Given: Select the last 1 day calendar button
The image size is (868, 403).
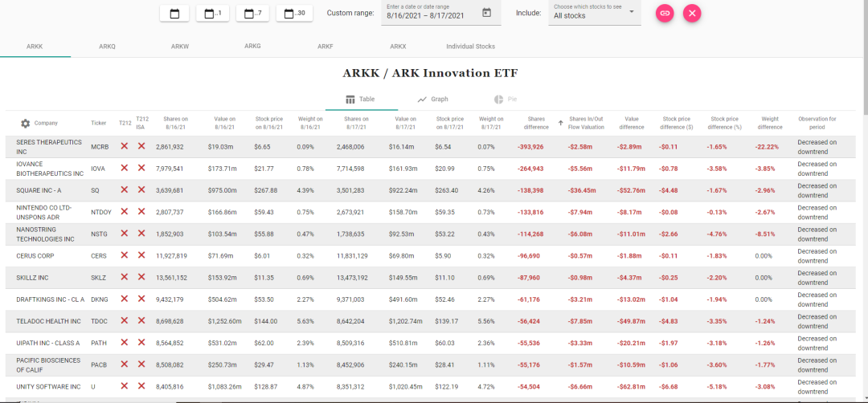Looking at the screenshot, I should (x=212, y=14).
